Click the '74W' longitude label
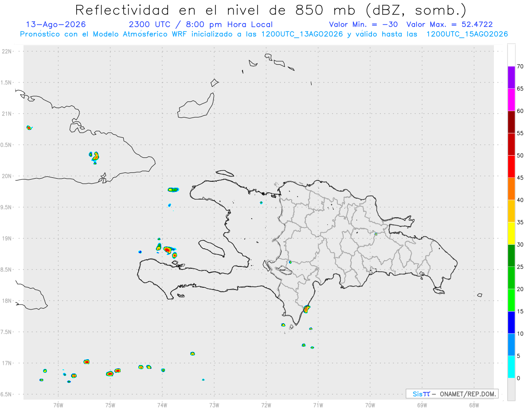This screenshot has height=411, width=532. coord(162,405)
